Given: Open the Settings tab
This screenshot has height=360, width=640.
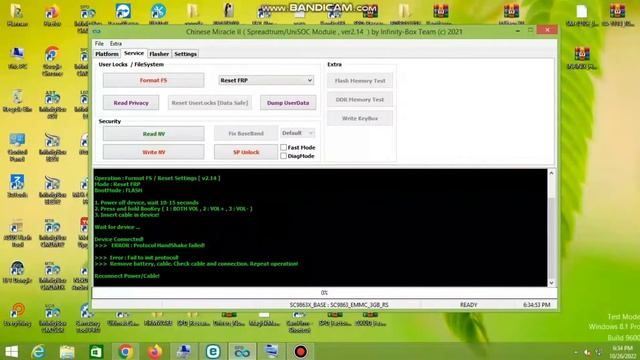Looking at the screenshot, I should (x=185, y=54).
